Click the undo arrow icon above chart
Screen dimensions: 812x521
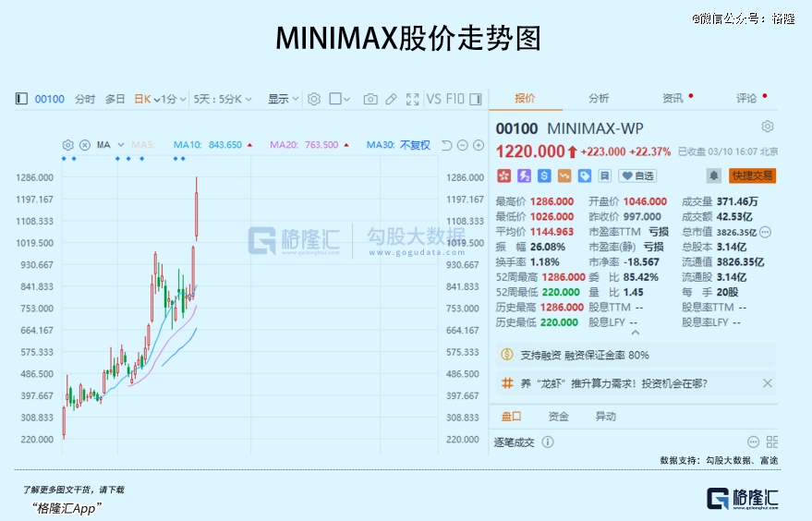tap(447, 145)
